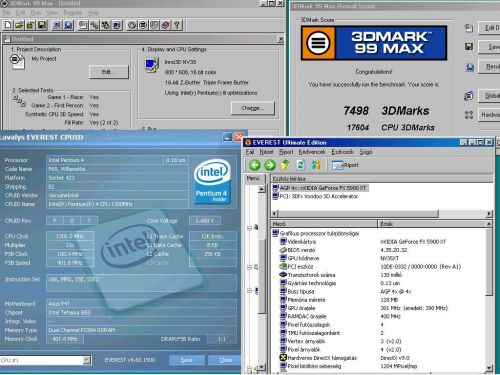
Task: Click the Refresh icon in EVEREST toolbar
Action: (x=300, y=165)
